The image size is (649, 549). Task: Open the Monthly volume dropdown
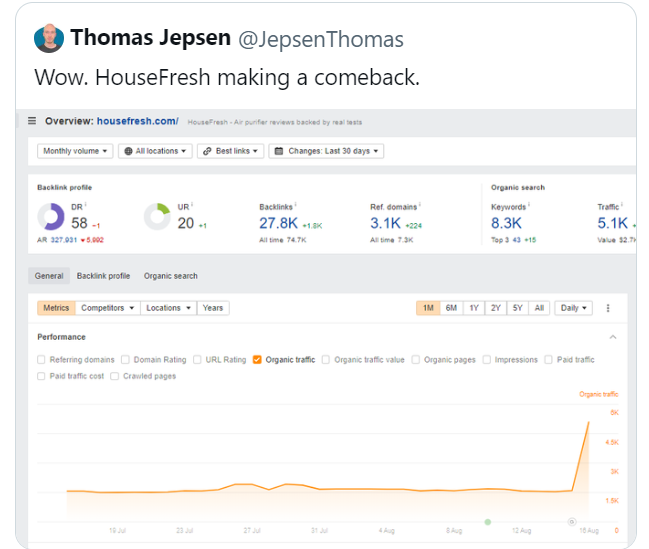74,151
